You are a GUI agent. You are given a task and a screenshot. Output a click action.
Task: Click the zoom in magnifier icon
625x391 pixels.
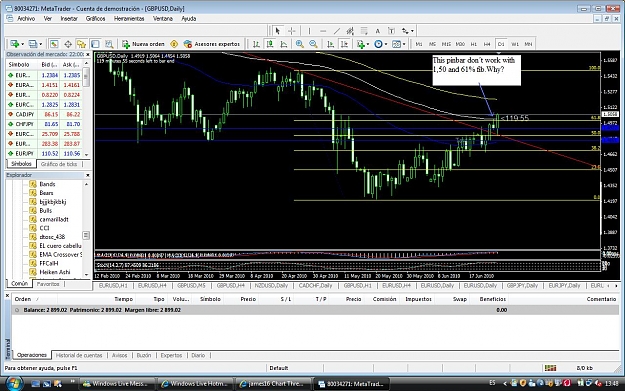click(x=300, y=44)
